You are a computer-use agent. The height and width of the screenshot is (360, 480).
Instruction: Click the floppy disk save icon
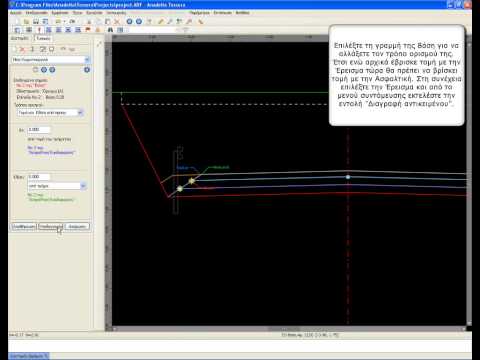36,22
